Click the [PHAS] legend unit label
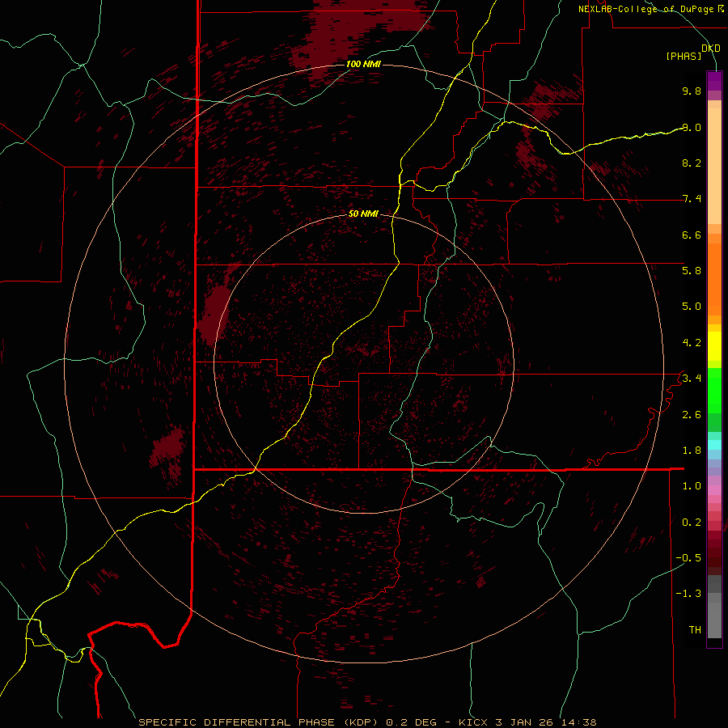Viewport: 728px width, 728px height. pos(684,57)
